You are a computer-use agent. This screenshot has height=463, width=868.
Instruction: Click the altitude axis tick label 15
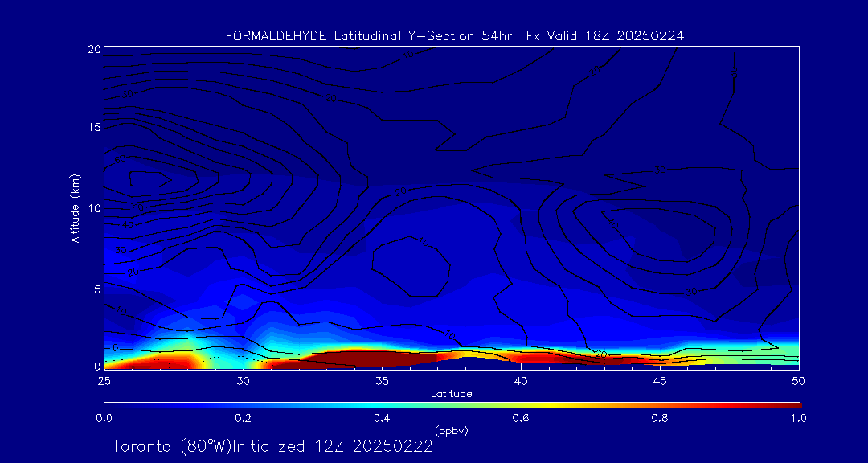pyautogui.click(x=93, y=127)
